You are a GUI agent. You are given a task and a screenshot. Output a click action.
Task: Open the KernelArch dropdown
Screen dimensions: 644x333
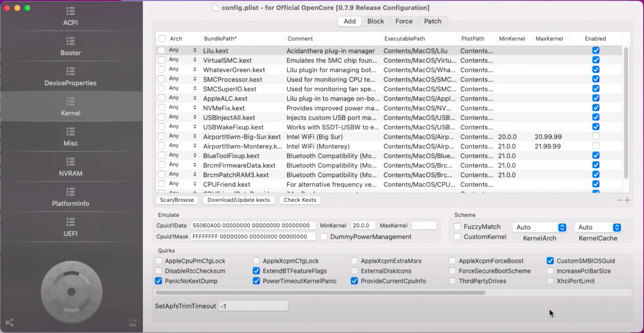[x=540, y=227]
